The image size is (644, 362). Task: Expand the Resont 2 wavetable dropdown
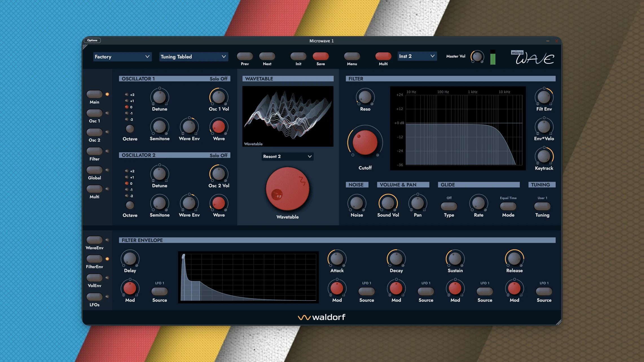287,156
